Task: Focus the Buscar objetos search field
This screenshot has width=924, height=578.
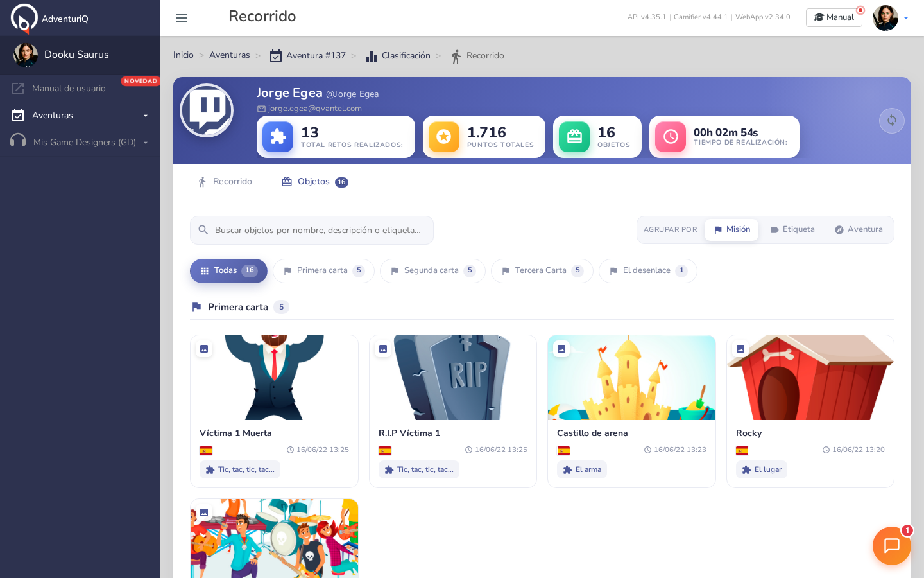Action: [312, 230]
